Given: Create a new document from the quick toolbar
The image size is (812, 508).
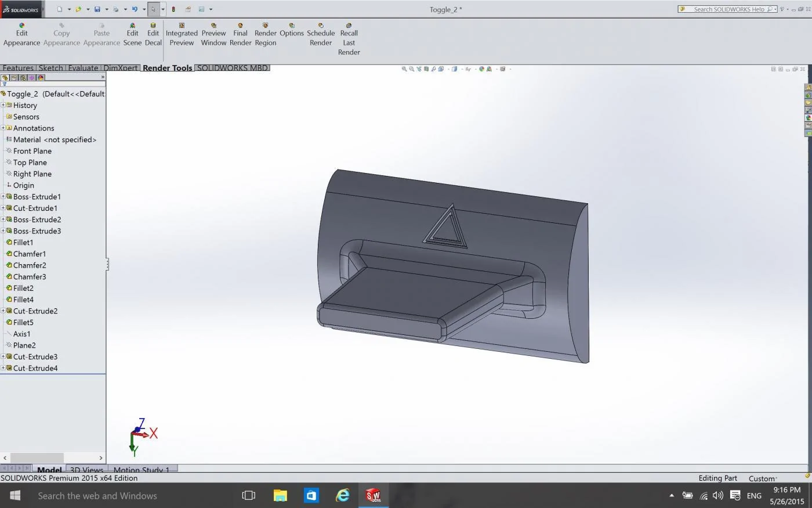Looking at the screenshot, I should 60,9.
